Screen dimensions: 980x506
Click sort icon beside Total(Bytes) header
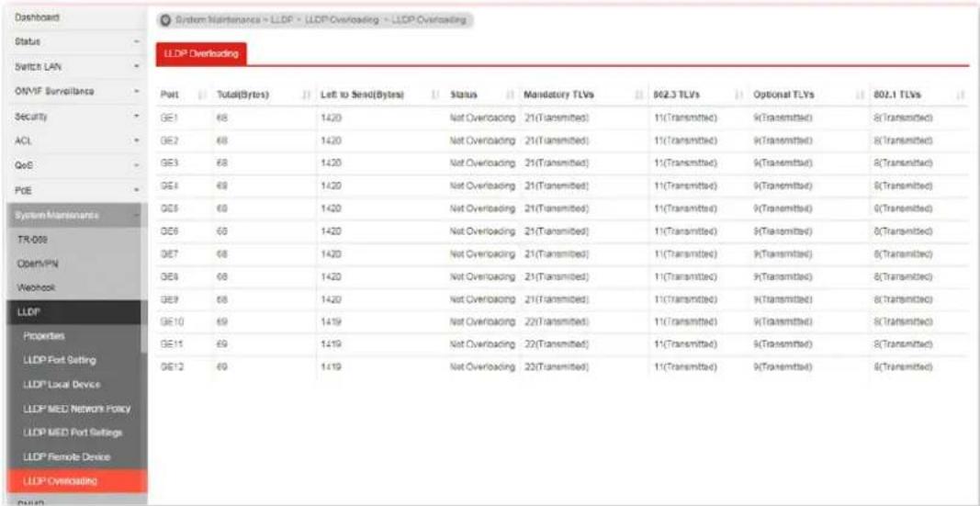point(307,95)
